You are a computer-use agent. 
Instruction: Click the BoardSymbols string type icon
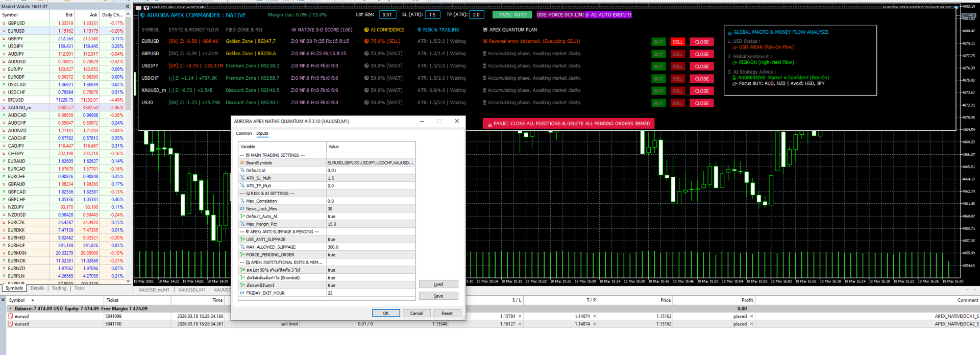tap(242, 163)
